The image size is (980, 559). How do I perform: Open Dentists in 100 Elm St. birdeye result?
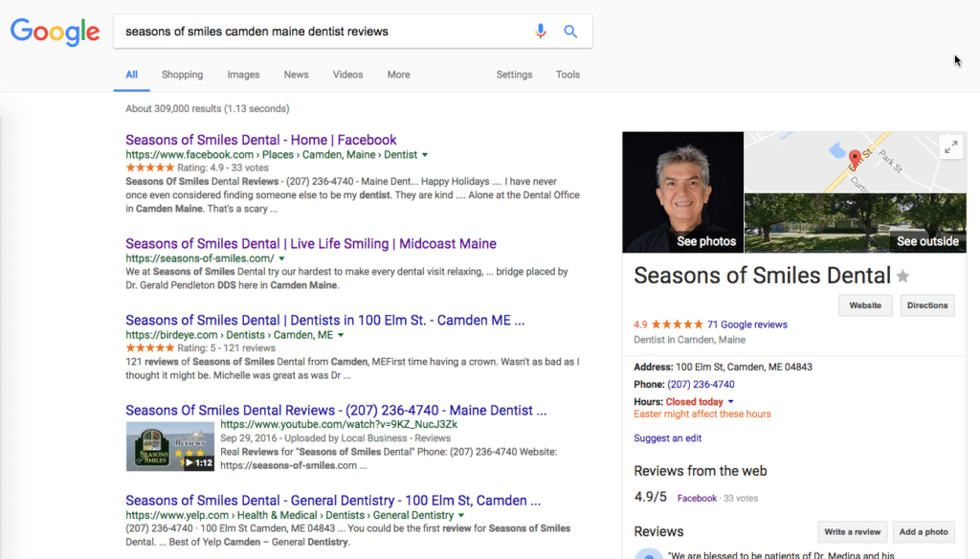pos(325,320)
